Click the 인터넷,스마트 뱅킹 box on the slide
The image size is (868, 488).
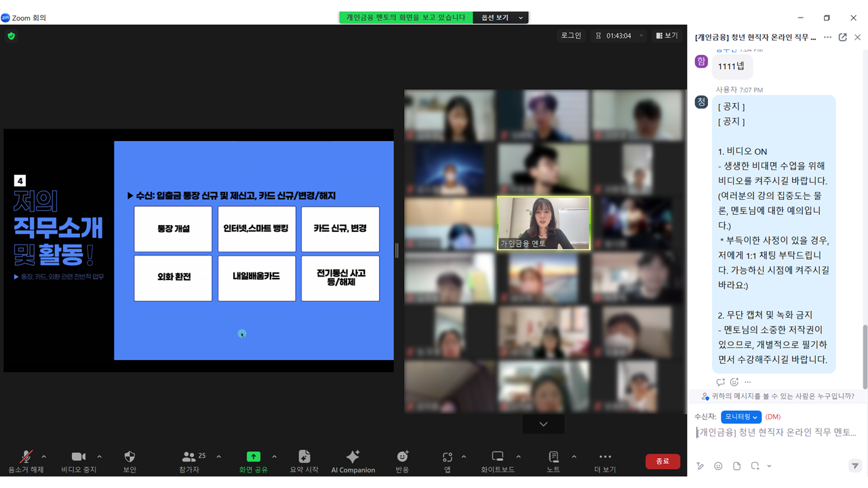256,229
